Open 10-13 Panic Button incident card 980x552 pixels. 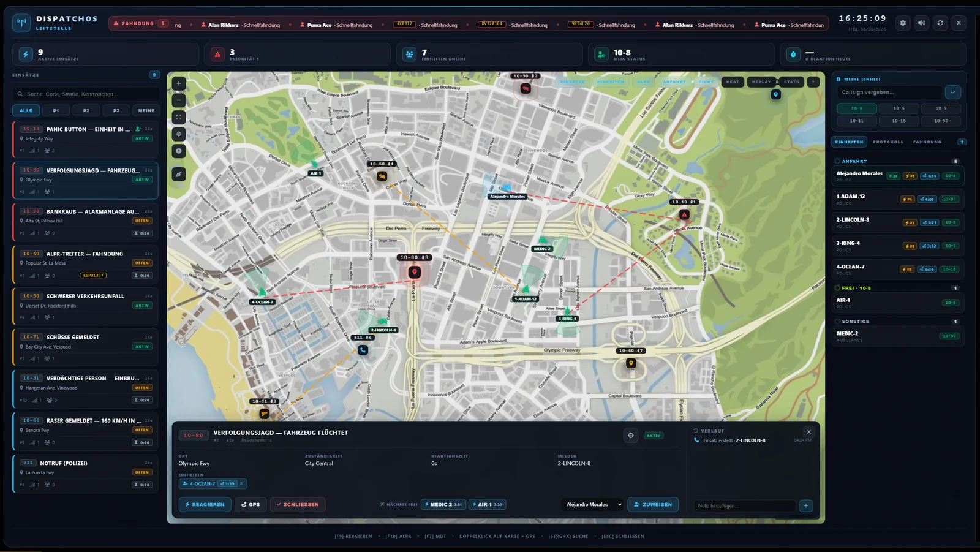click(x=85, y=139)
